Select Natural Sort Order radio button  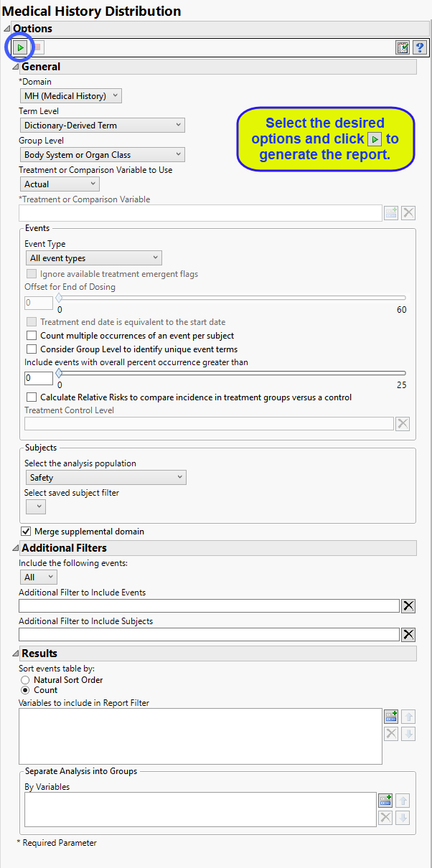(x=26, y=680)
